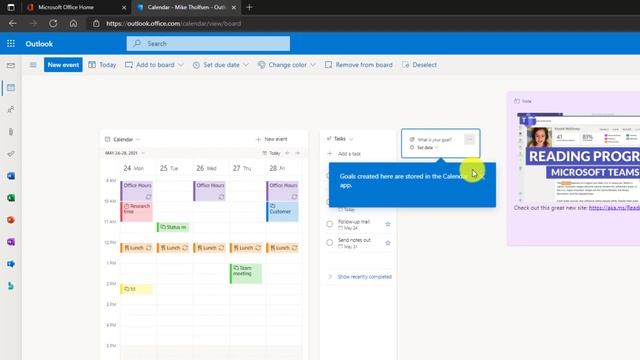Open Files paperclip icon in left rail

pos(11,132)
